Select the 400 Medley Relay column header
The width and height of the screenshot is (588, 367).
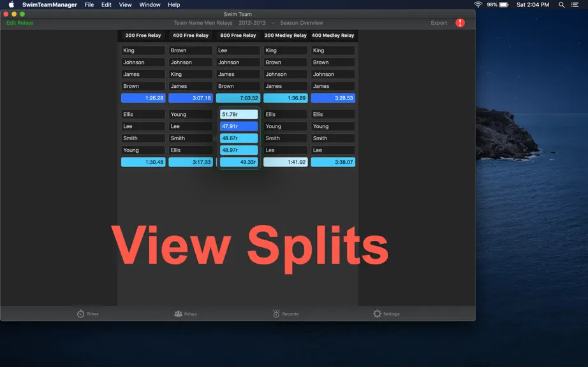[x=333, y=35]
